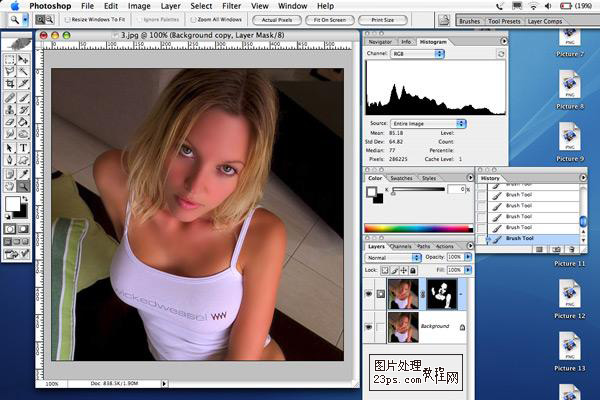The image size is (600, 400).
Task: Swap foreground and background colors
Action: [x=25, y=199]
